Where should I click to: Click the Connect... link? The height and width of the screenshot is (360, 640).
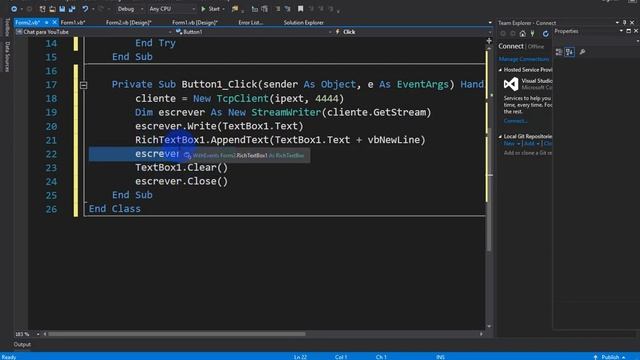click(516, 121)
